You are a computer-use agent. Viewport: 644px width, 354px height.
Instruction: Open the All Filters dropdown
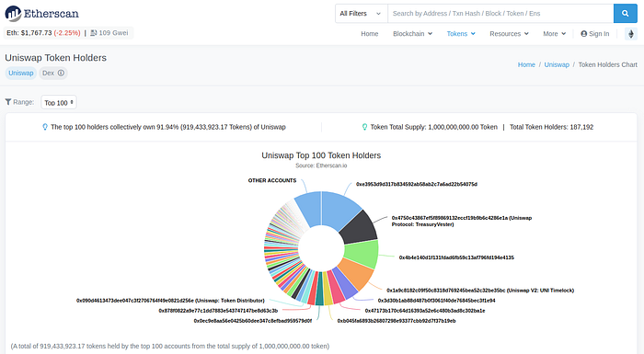tap(361, 14)
